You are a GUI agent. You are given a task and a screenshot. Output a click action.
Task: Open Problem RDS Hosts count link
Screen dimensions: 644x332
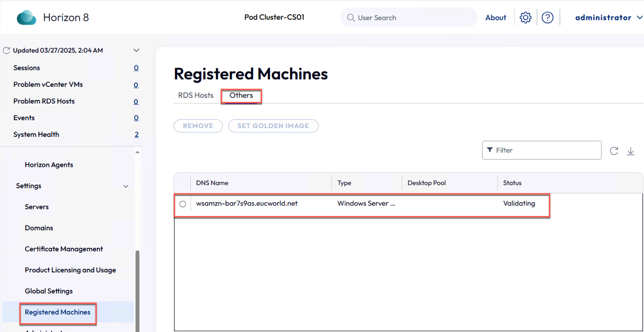point(136,101)
